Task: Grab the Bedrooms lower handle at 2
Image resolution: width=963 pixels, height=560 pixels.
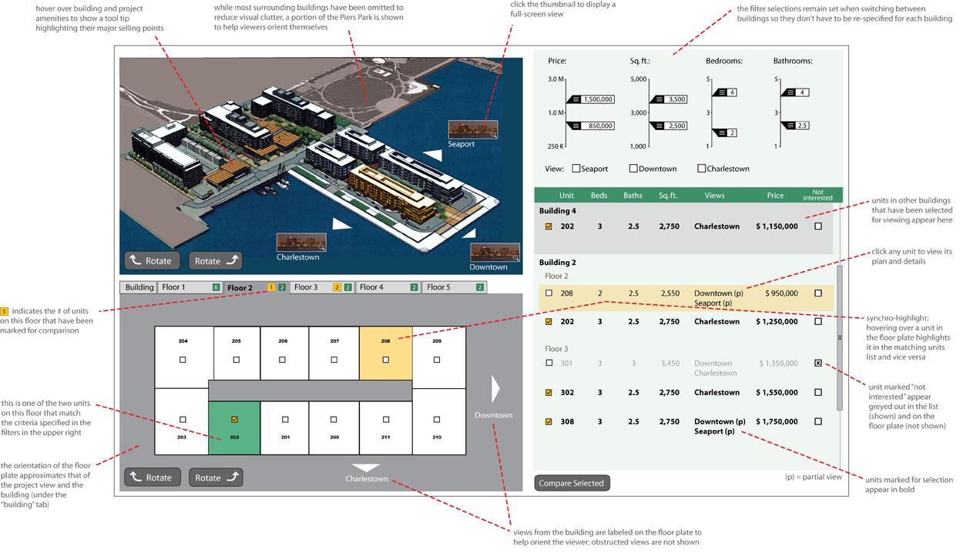Action: [x=724, y=132]
